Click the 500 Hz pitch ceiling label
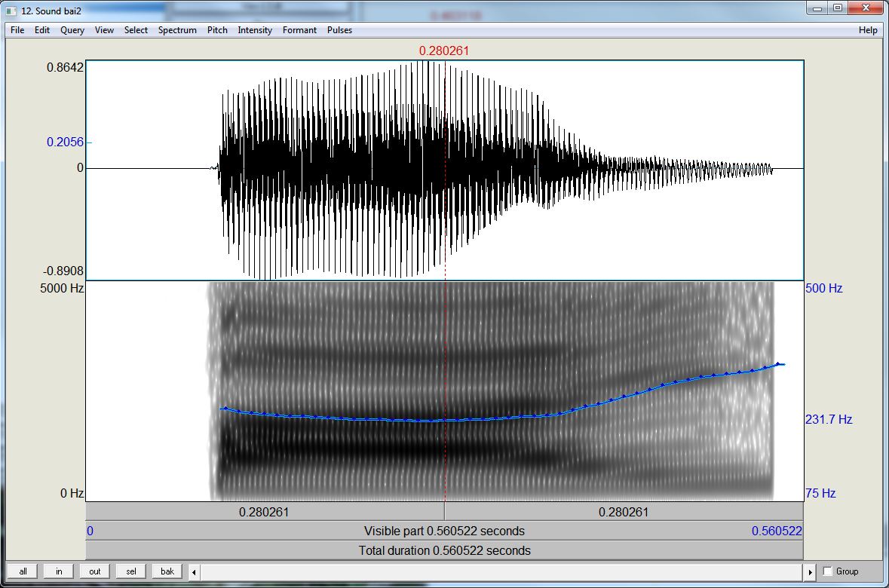Image resolution: width=889 pixels, height=588 pixels. coord(824,288)
